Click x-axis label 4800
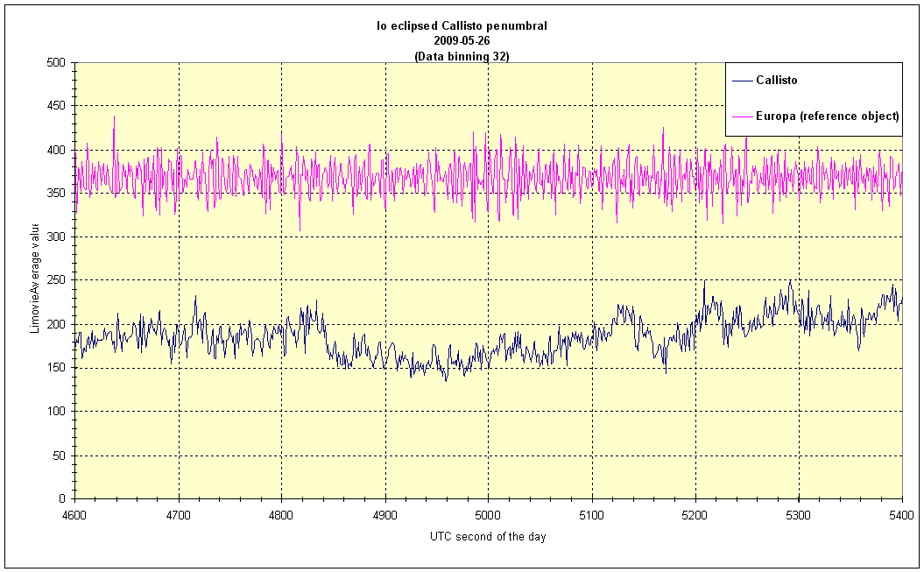 [x=282, y=515]
